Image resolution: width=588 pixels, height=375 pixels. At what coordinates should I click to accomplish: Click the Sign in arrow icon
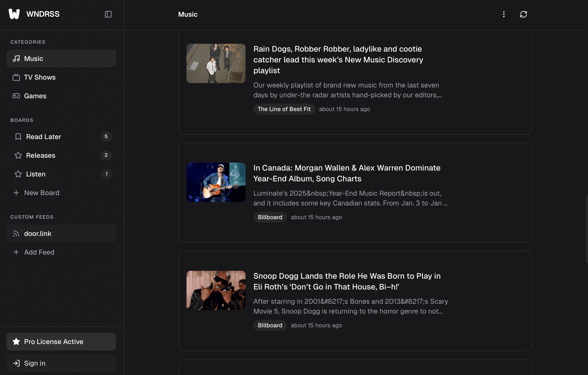[16, 363]
